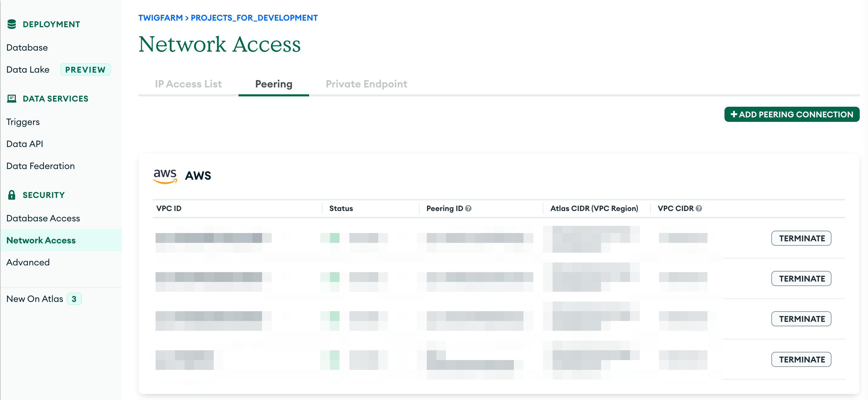Screen dimensions: 868x400
Task: Terminate the fourth peering connection
Action: click(x=801, y=359)
